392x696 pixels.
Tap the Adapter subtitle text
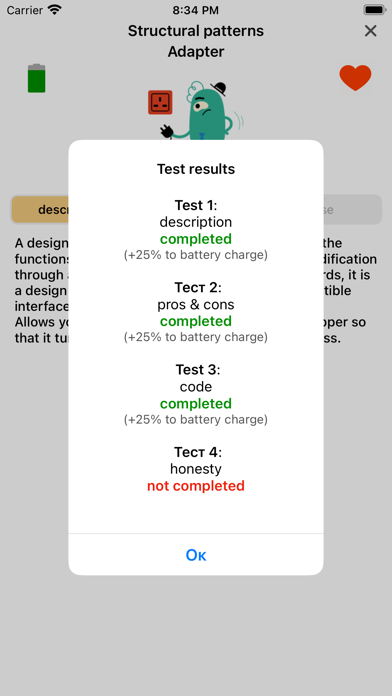click(x=196, y=51)
